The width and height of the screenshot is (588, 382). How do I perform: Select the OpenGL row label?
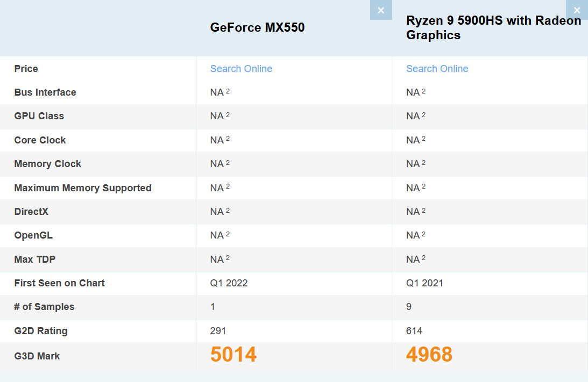click(x=33, y=235)
